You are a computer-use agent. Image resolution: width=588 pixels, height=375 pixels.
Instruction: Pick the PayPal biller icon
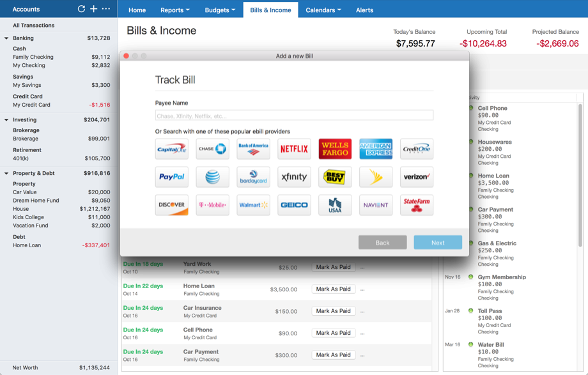(x=171, y=177)
